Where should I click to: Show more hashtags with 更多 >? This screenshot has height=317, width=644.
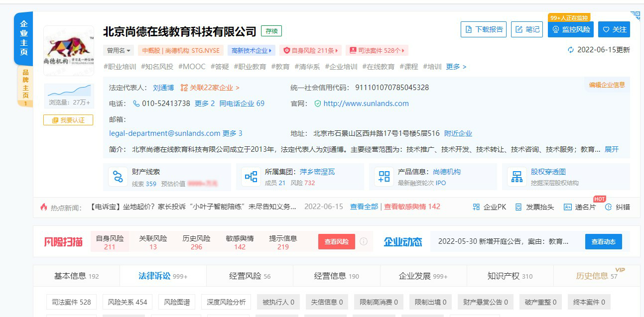tap(456, 67)
